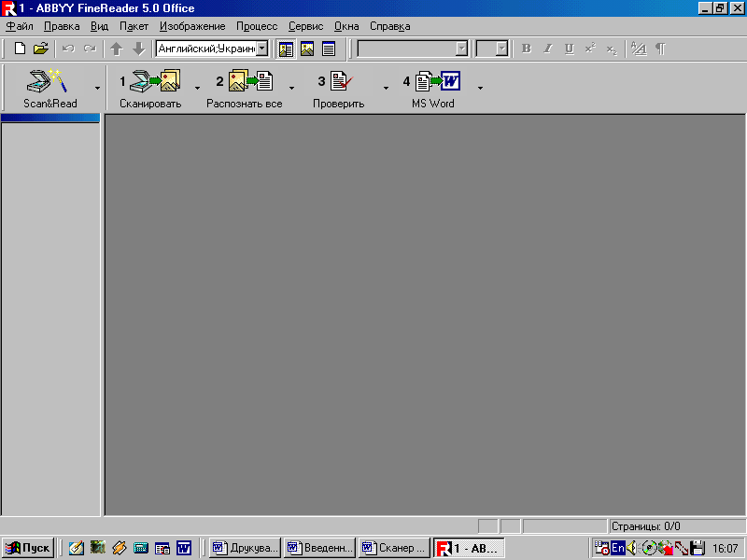
Task: Expand the Распознать все dropdown arrow
Action: (291, 88)
